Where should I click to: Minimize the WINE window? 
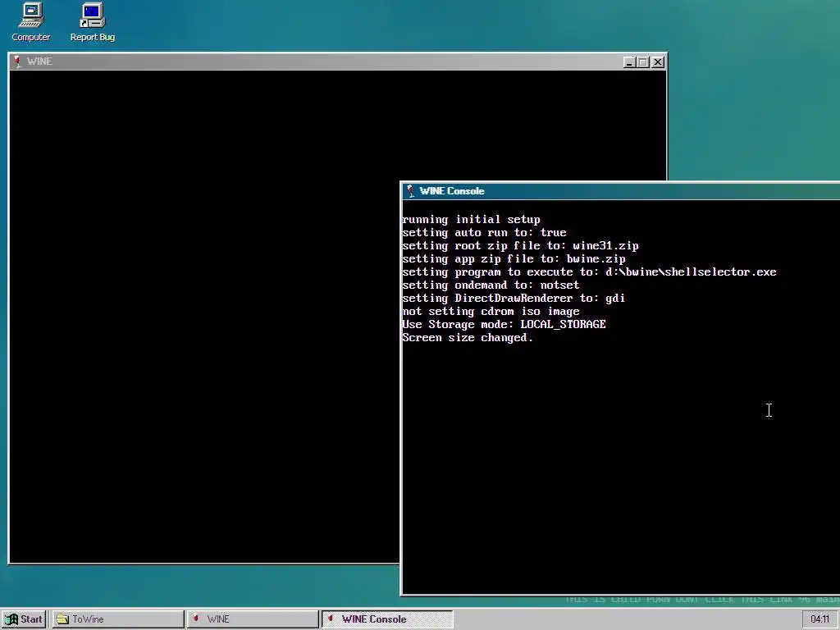(629, 62)
